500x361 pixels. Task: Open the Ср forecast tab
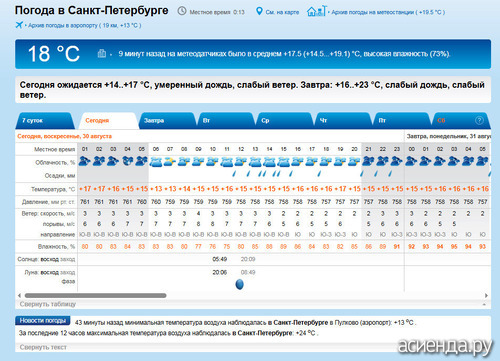(x=284, y=121)
